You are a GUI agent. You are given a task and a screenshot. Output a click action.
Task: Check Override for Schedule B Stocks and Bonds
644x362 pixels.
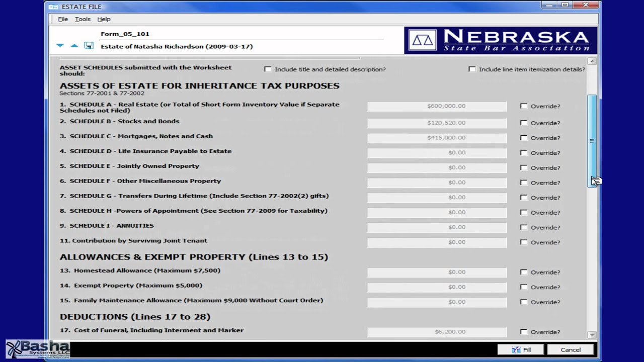[524, 123]
